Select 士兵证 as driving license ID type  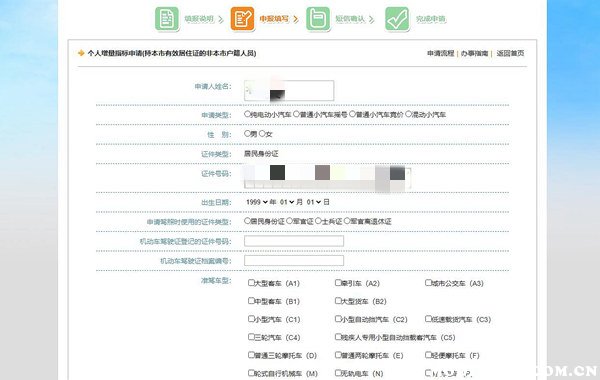pos(318,221)
